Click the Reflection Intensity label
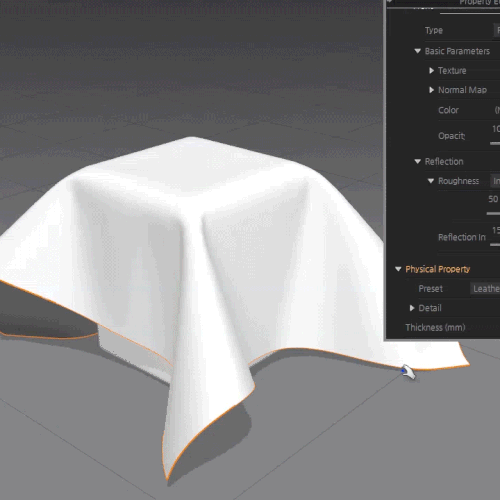Image resolution: width=500 pixels, height=500 pixels. 462,237
